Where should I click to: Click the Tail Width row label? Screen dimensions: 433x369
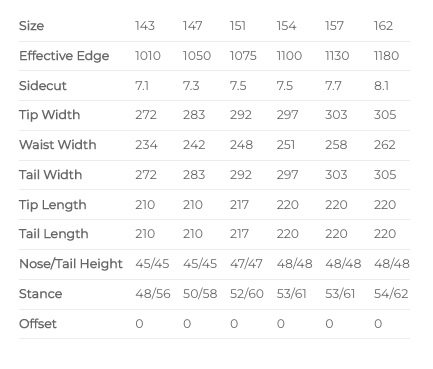click(50, 175)
